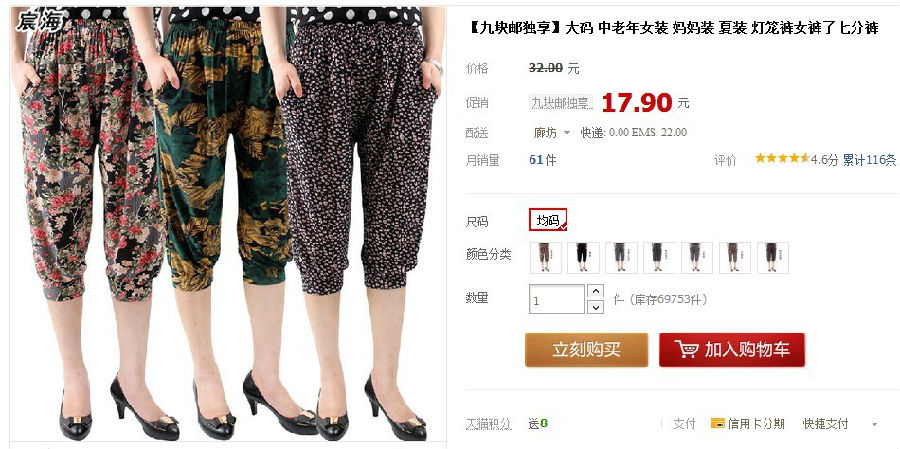Click the credit card icon beside 信用卡分期
This screenshot has width=900, height=449.
[x=717, y=424]
